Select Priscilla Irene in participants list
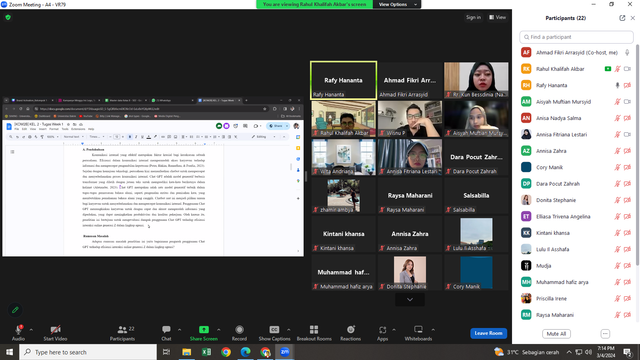This screenshot has width=640, height=360. coord(577,298)
